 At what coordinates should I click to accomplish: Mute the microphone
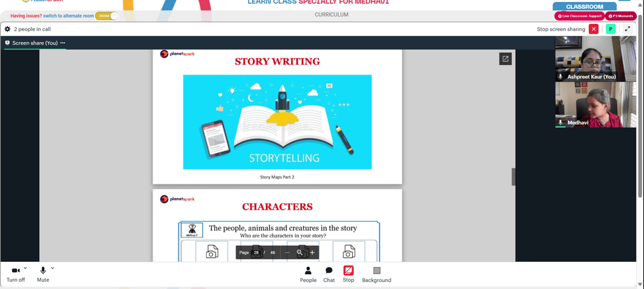tap(43, 274)
